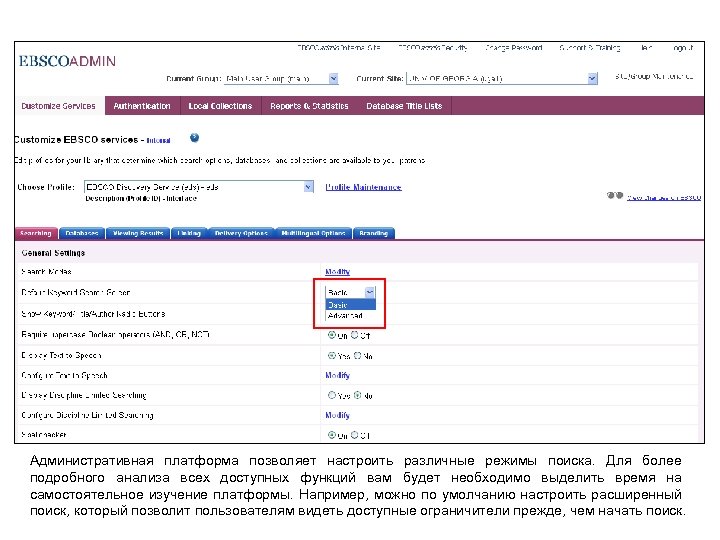
Task: Click the view link beside the binoculars
Action: coord(664,197)
